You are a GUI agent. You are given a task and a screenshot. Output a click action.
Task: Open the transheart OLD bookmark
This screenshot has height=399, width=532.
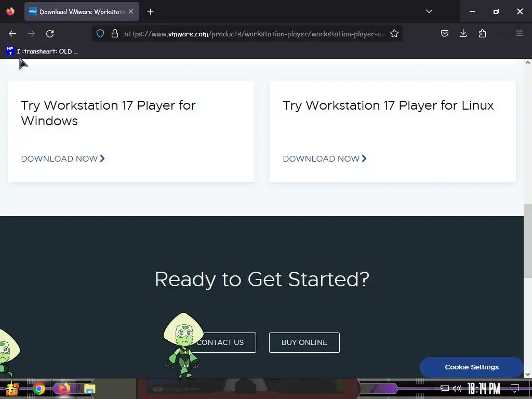(x=43, y=51)
